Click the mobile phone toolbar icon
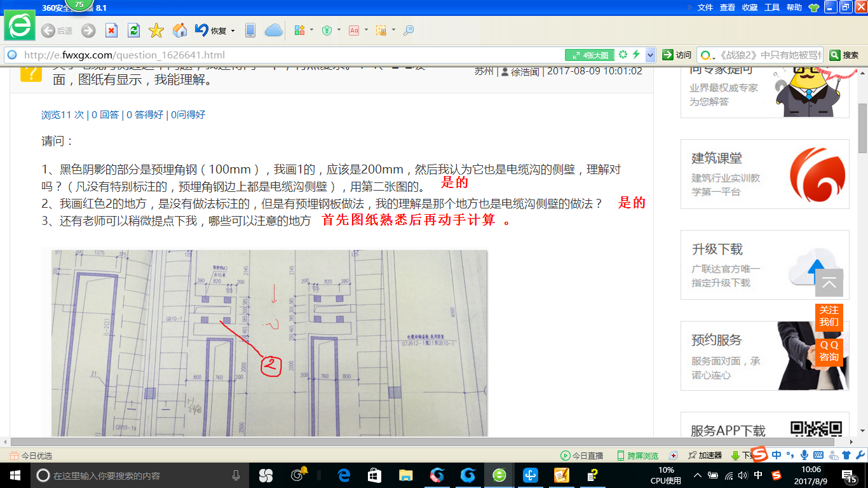The image size is (868, 488). pos(250,30)
